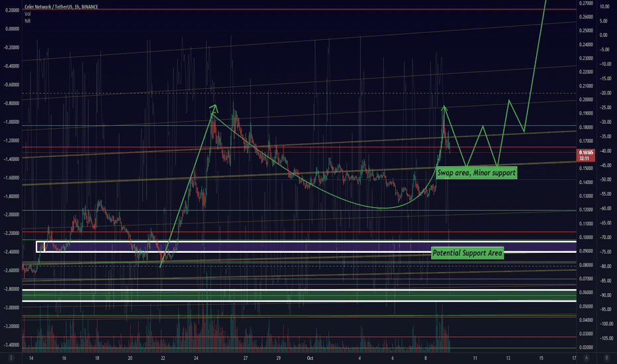
Task: Click the 10.00 value on the %R scale
Action: 604,7
